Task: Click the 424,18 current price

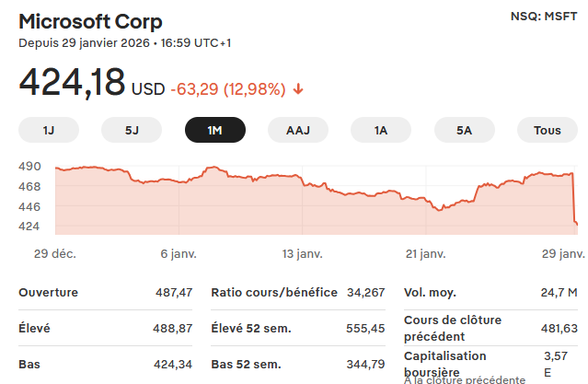Action: (72, 83)
